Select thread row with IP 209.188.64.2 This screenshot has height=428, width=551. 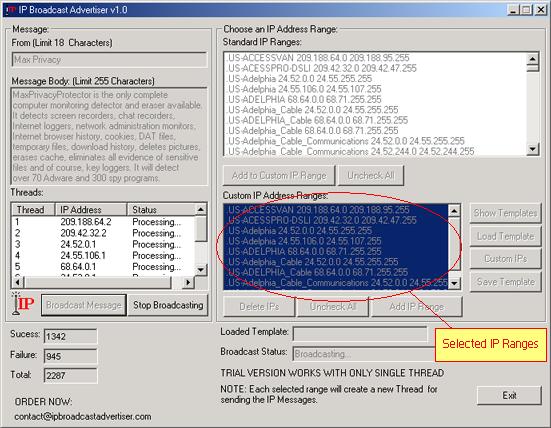coord(103,222)
